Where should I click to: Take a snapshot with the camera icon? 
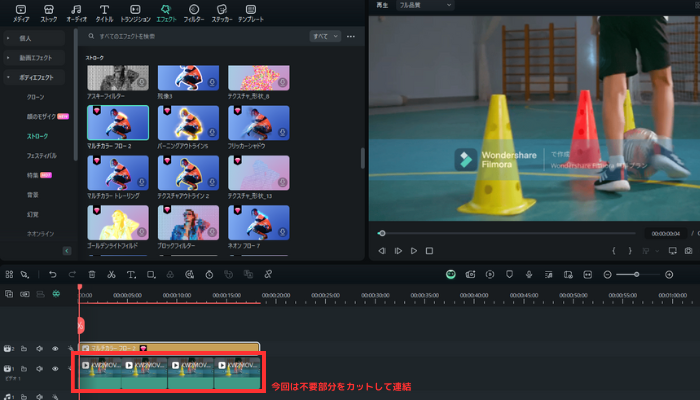click(x=688, y=251)
